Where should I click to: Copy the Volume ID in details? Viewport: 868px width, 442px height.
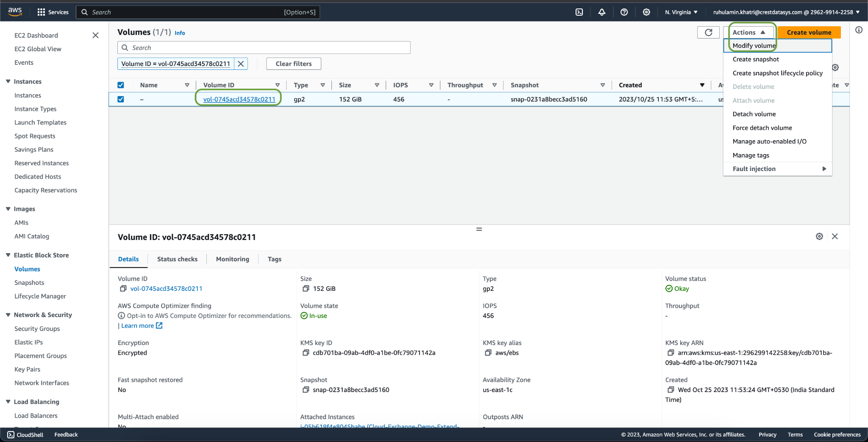click(x=123, y=288)
